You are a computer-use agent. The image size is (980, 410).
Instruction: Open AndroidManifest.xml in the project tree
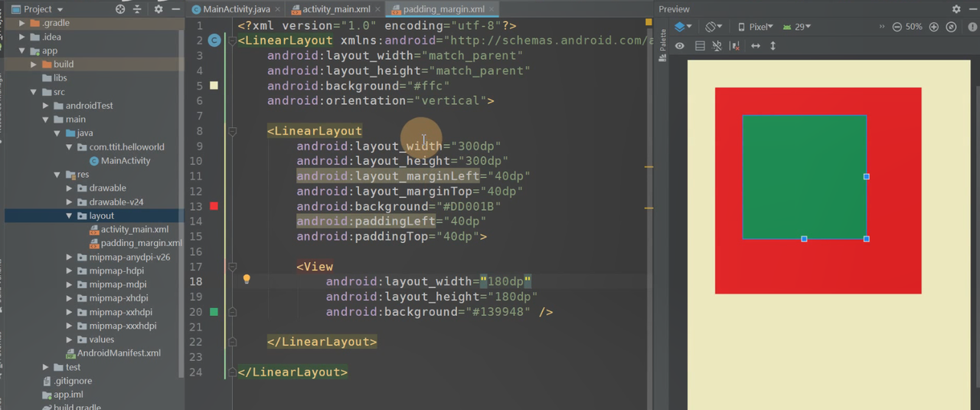[119, 353]
